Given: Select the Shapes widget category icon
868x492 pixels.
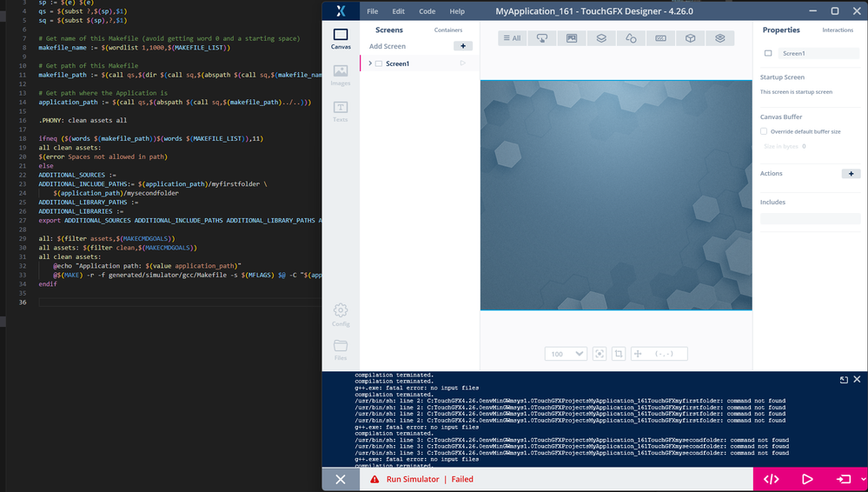Looking at the screenshot, I should [631, 38].
